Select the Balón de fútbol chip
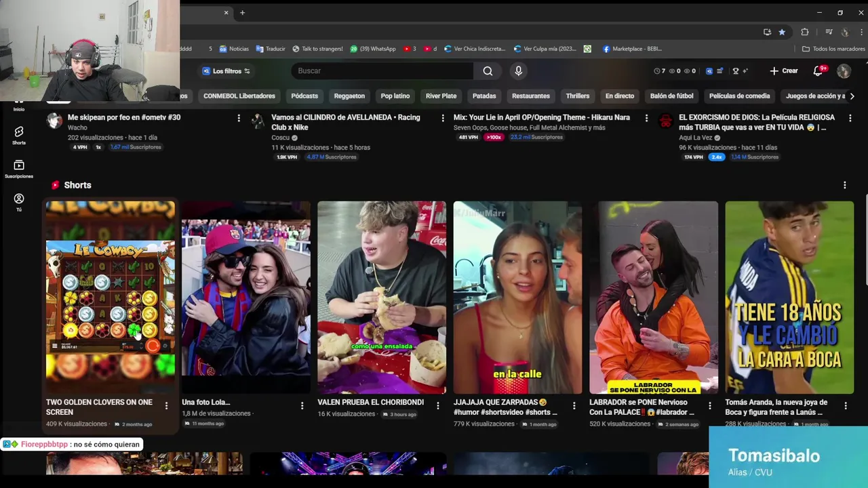 (x=672, y=96)
